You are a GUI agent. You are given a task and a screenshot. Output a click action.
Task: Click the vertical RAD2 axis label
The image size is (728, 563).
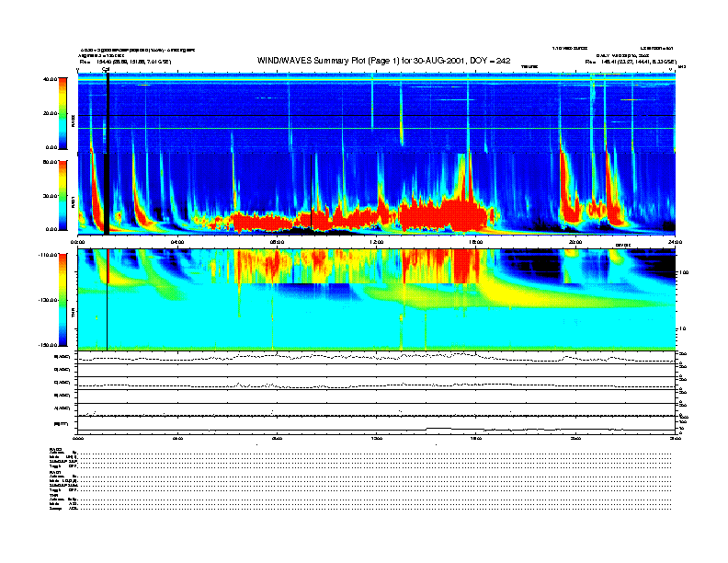(x=73, y=121)
